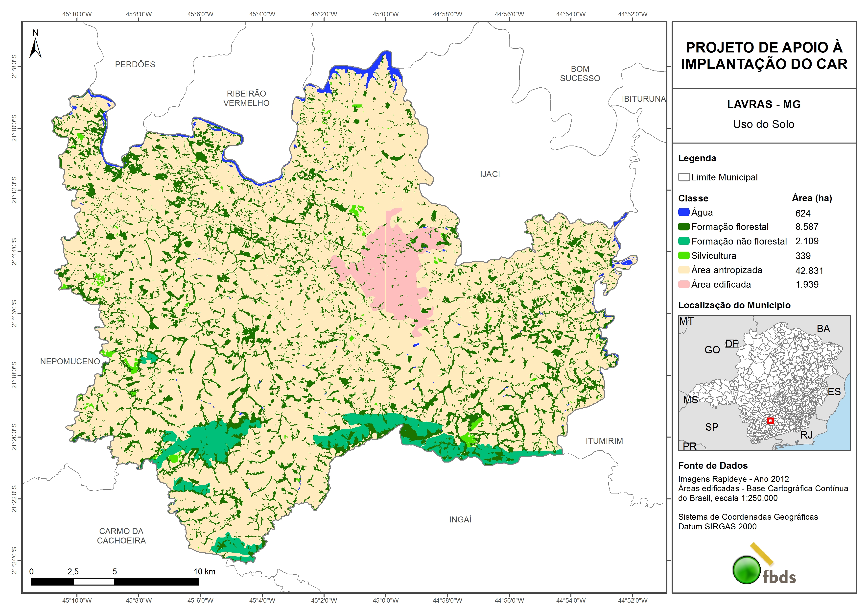
Task: Click the LAVRAS - MG title text
Action: 764,104
